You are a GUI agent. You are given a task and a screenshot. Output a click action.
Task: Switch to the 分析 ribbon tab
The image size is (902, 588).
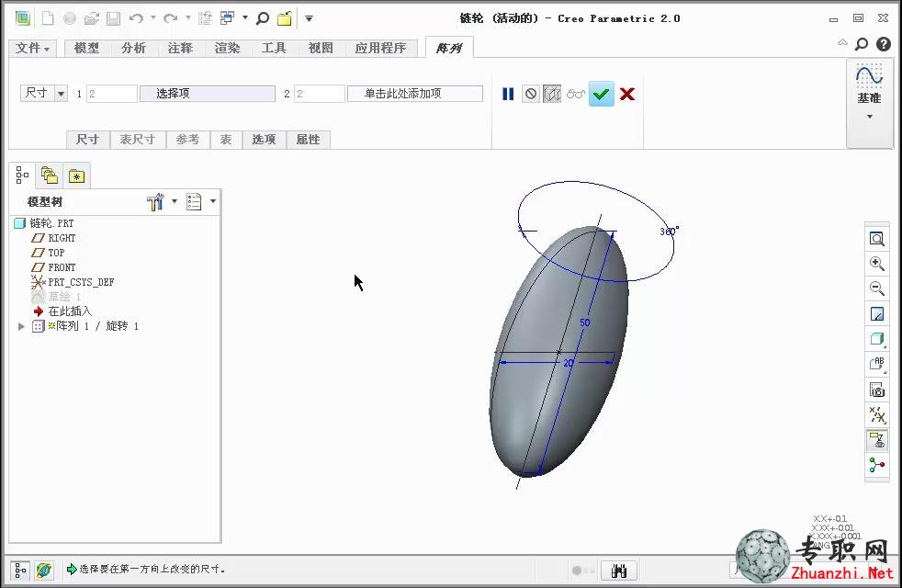coord(133,48)
